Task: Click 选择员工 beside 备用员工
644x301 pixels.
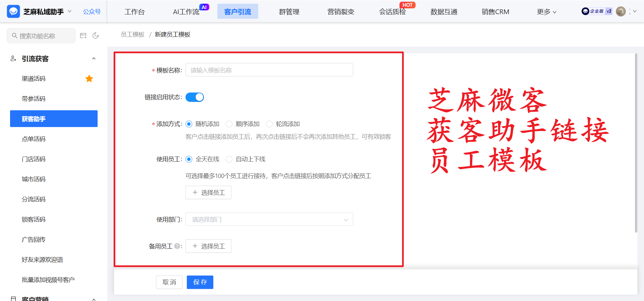Action: coord(208,246)
